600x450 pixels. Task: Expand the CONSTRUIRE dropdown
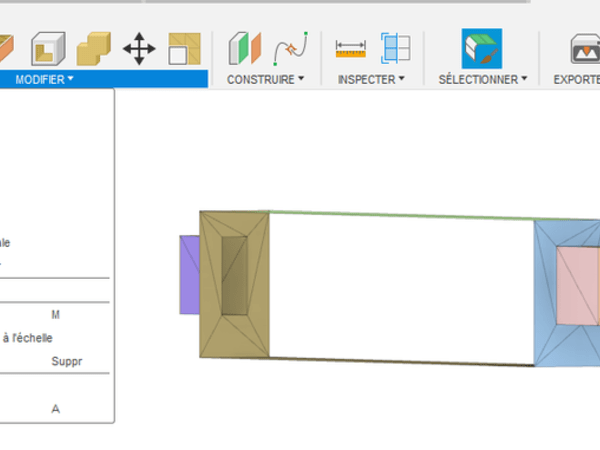265,79
